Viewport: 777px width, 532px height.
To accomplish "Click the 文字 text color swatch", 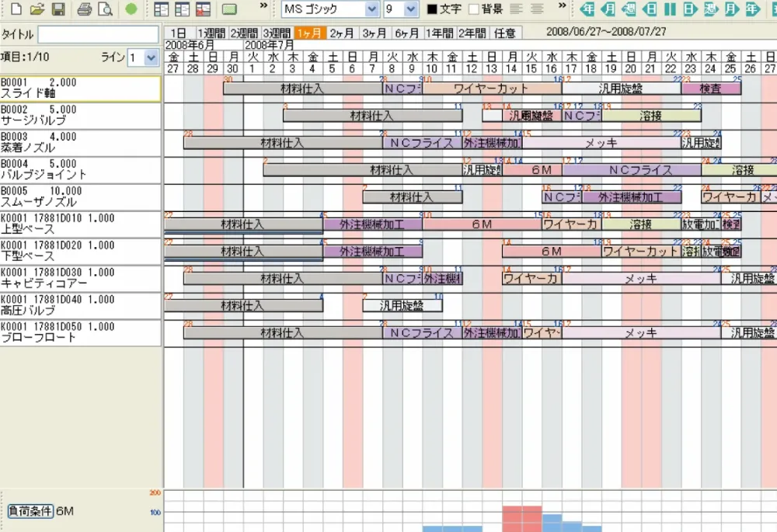I will pos(433,9).
